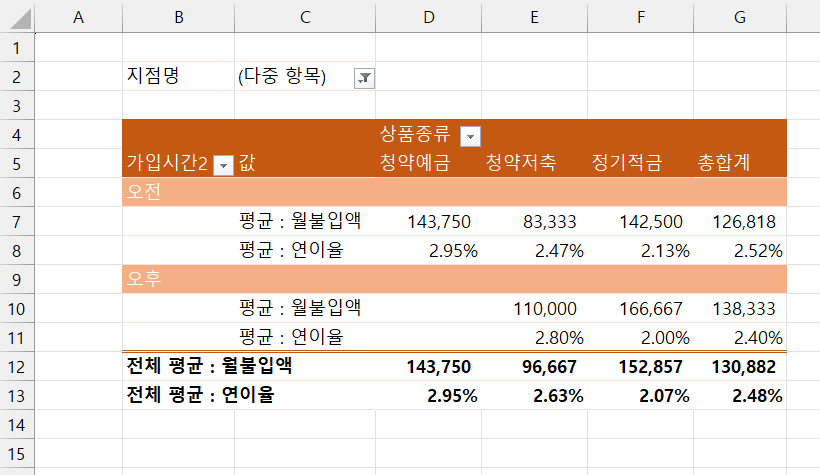Select the 청약예금 column heading cell
The height and width of the screenshot is (475, 820).
[x=413, y=163]
